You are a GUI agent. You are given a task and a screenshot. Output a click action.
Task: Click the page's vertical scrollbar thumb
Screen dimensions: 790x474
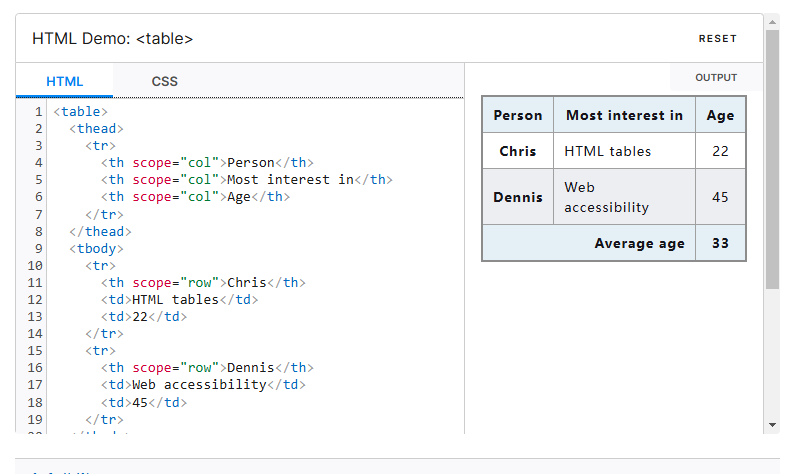[x=772, y=160]
